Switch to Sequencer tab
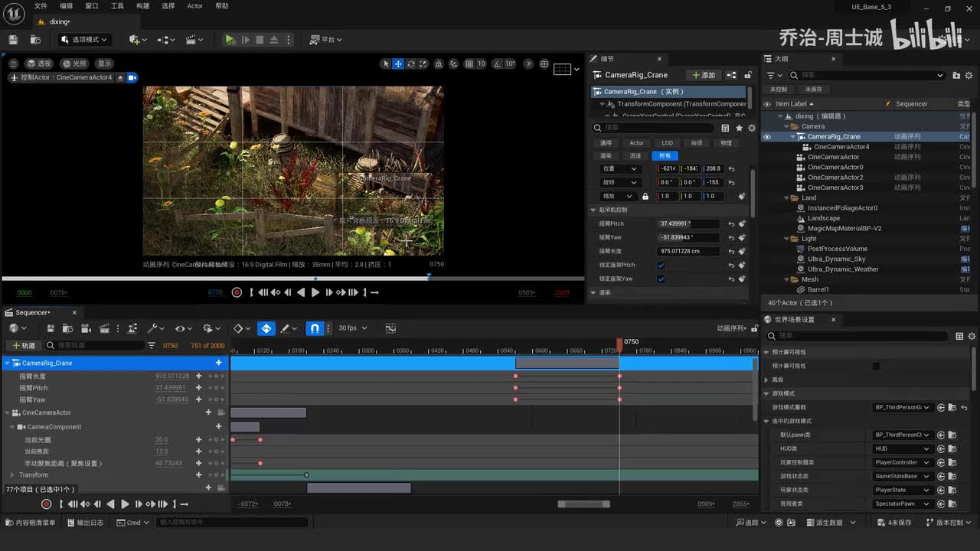The height and width of the screenshot is (551, 980). (33, 312)
